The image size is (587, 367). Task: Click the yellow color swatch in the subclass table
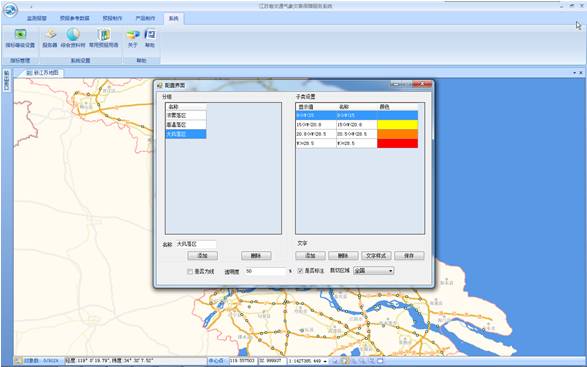pos(397,125)
